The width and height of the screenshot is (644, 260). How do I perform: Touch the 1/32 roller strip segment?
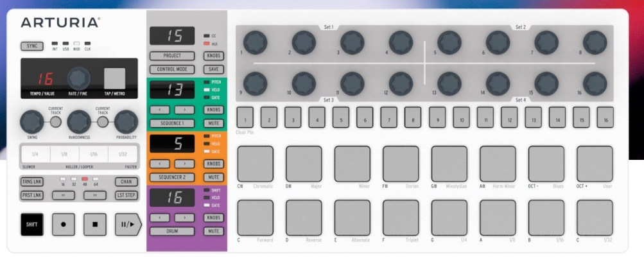(123, 154)
